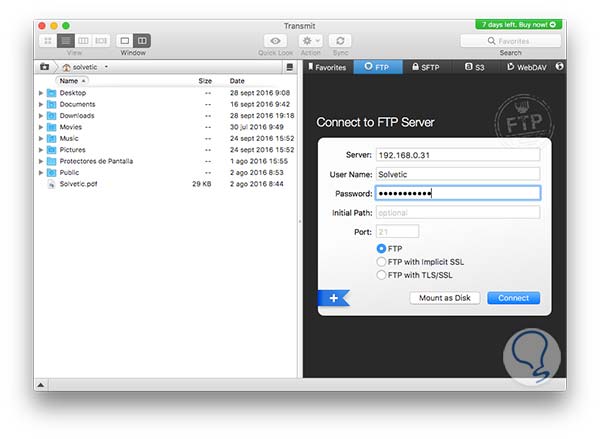The height and width of the screenshot is (439, 600).
Task: Click the Server address field
Action: [x=458, y=155]
